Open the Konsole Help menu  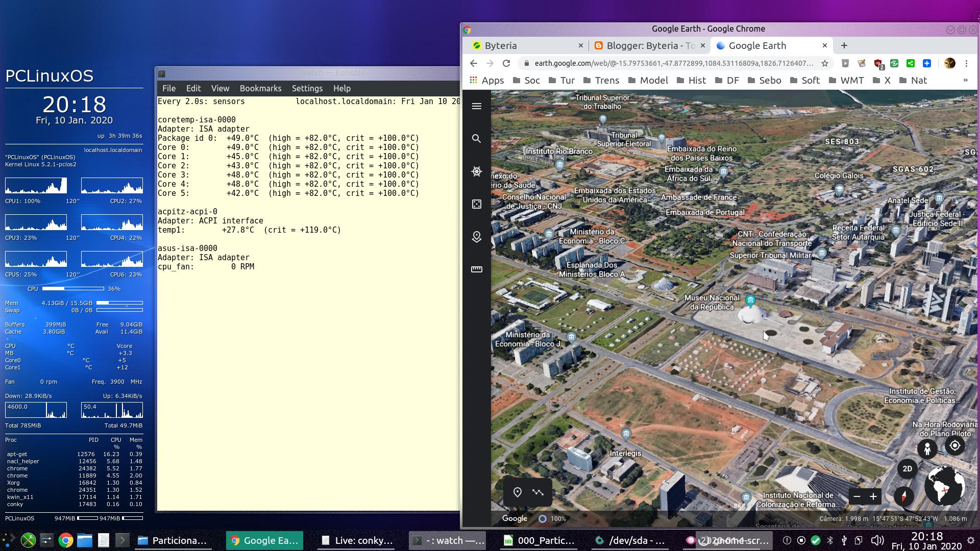[x=342, y=88]
